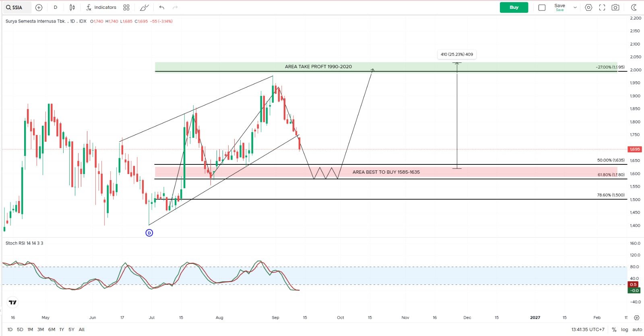Open chart settings hexagon icon
This screenshot has width=644, height=336.
pos(588,7)
